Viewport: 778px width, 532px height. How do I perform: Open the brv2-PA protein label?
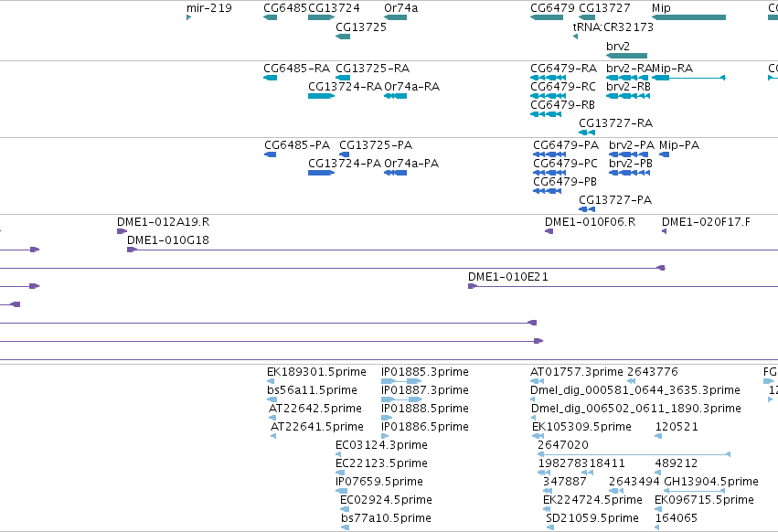coord(632,145)
